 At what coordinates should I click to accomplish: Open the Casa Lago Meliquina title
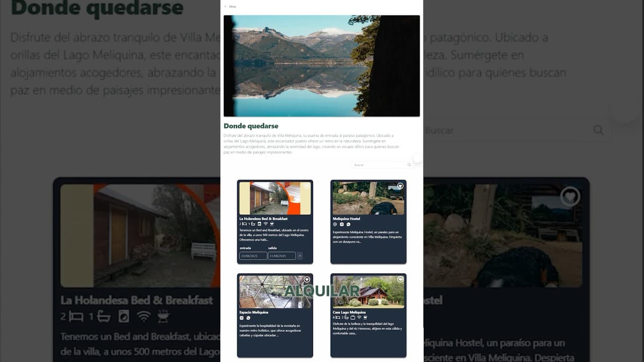[x=350, y=312]
